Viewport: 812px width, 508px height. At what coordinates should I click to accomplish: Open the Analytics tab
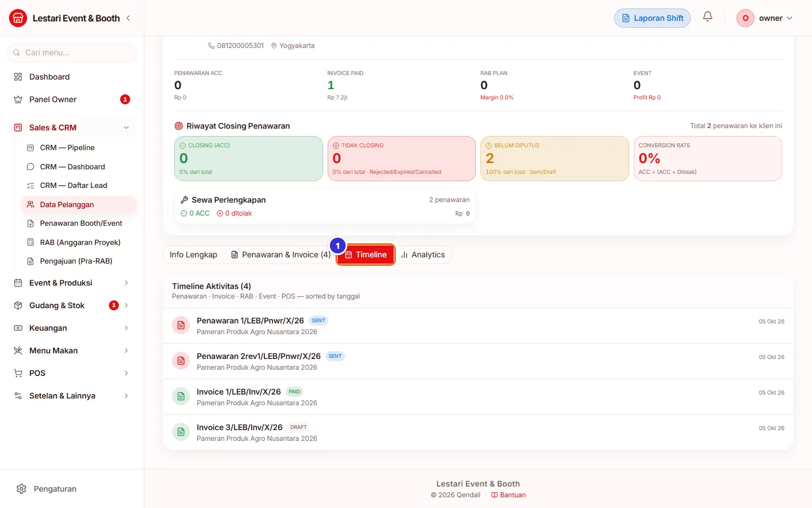tap(423, 255)
